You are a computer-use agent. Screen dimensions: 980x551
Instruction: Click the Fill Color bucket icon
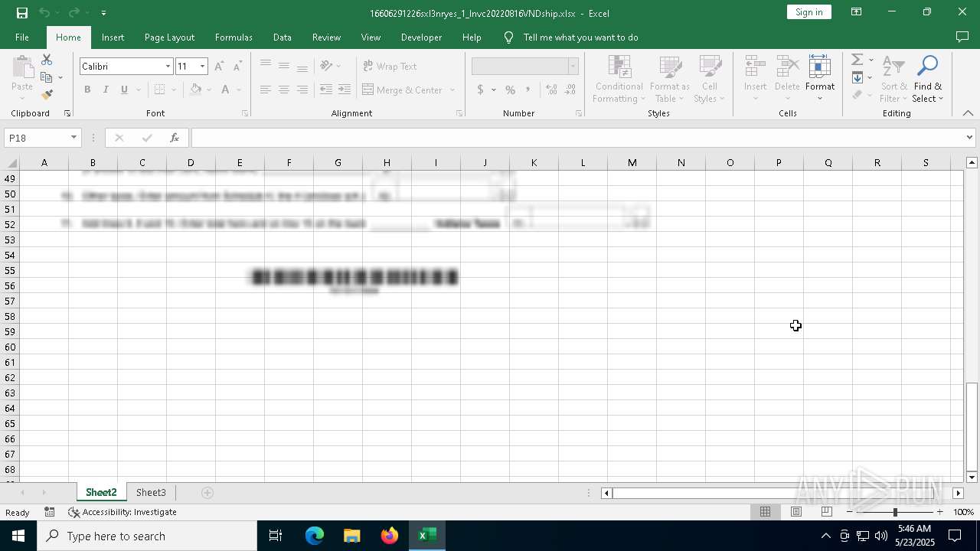(196, 90)
